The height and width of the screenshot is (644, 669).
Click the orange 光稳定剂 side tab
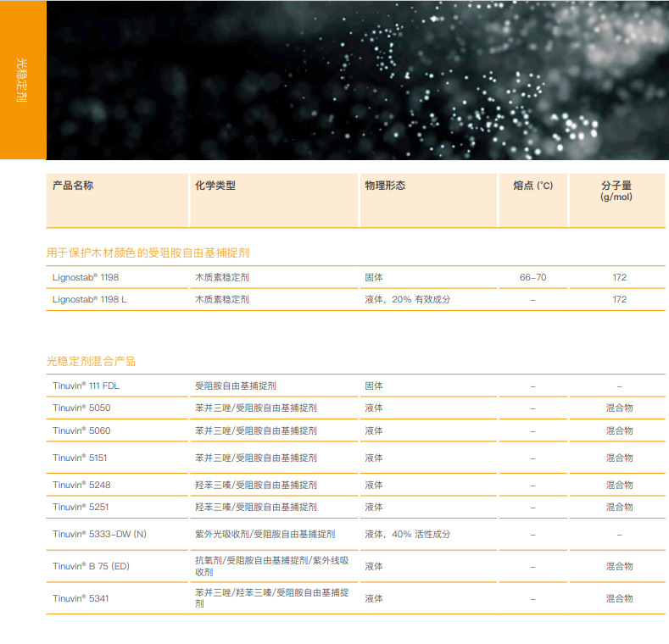pyautogui.click(x=23, y=80)
